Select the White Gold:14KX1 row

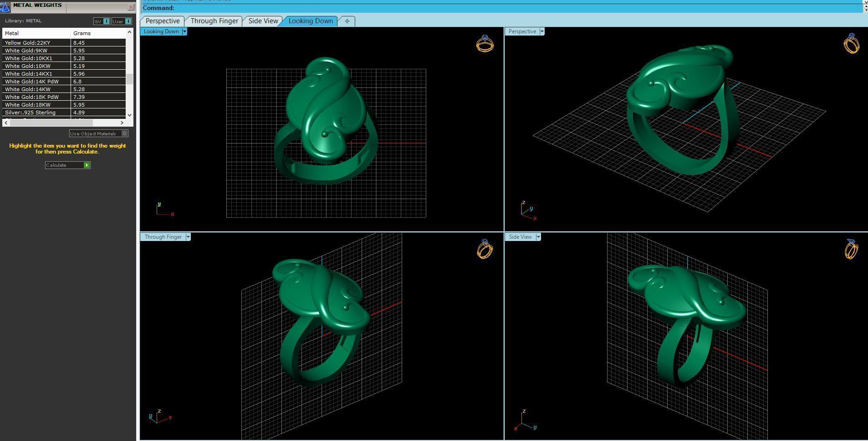tap(64, 74)
